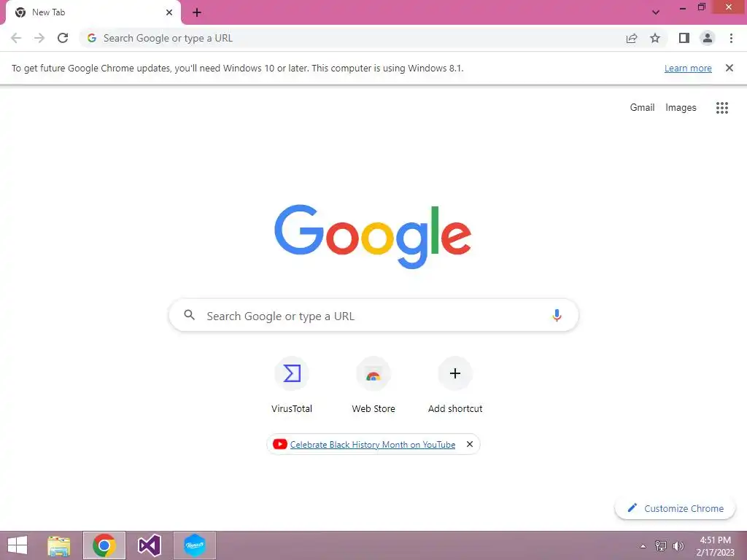Open the Web Store shortcut
The image size is (747, 560).
[373, 385]
